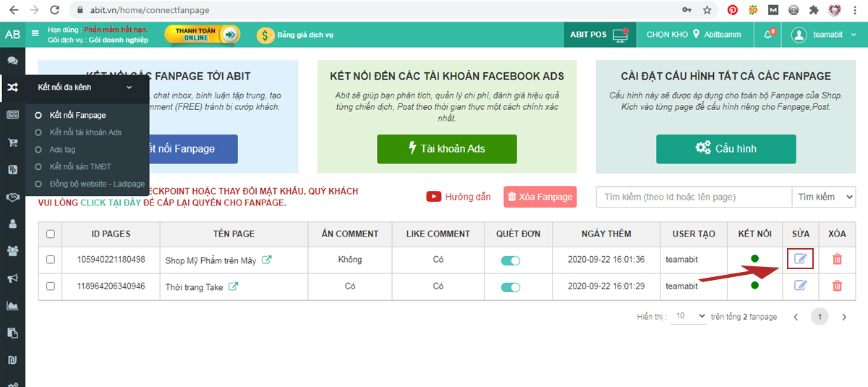The height and width of the screenshot is (387, 868).
Task: Click the browser address bar
Action: 376,10
